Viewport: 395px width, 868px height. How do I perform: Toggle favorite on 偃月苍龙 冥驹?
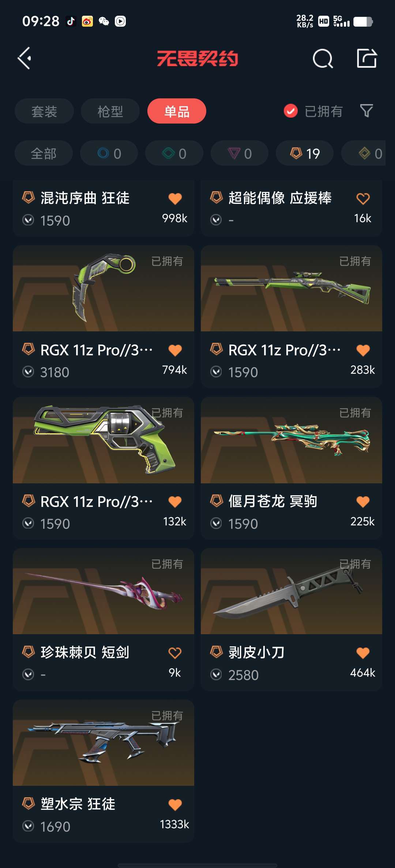(363, 502)
